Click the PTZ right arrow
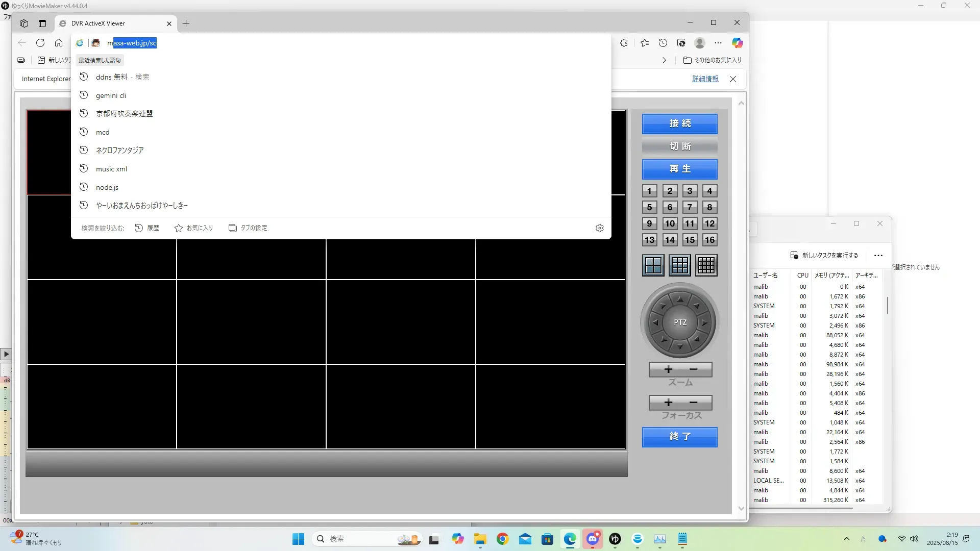Screen dimensions: 980x551 click(x=705, y=322)
